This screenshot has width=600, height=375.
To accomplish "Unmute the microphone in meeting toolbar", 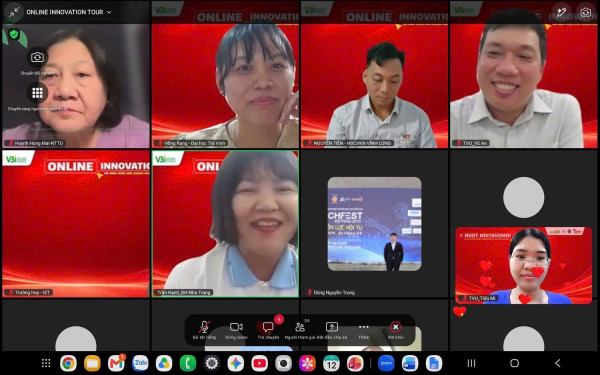I will [x=204, y=330].
